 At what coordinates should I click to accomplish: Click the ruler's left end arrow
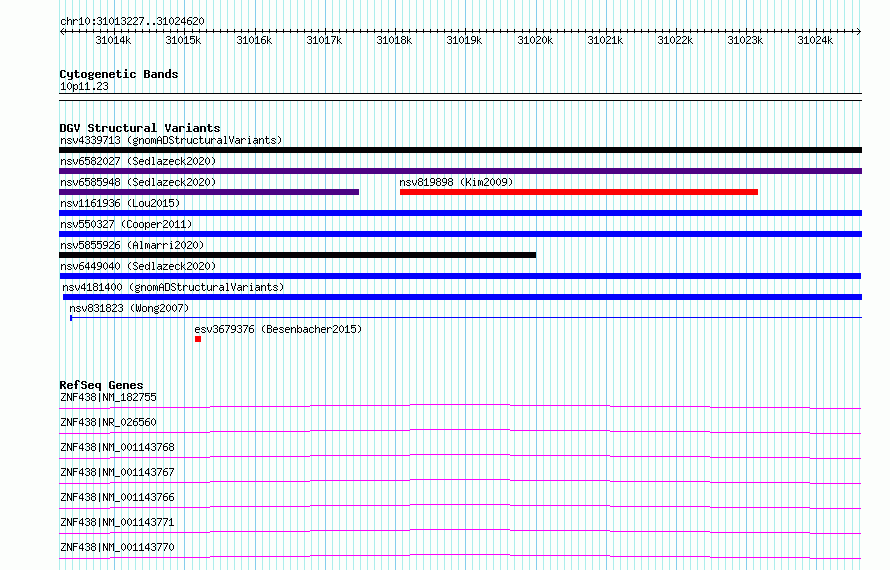[x=62, y=31]
